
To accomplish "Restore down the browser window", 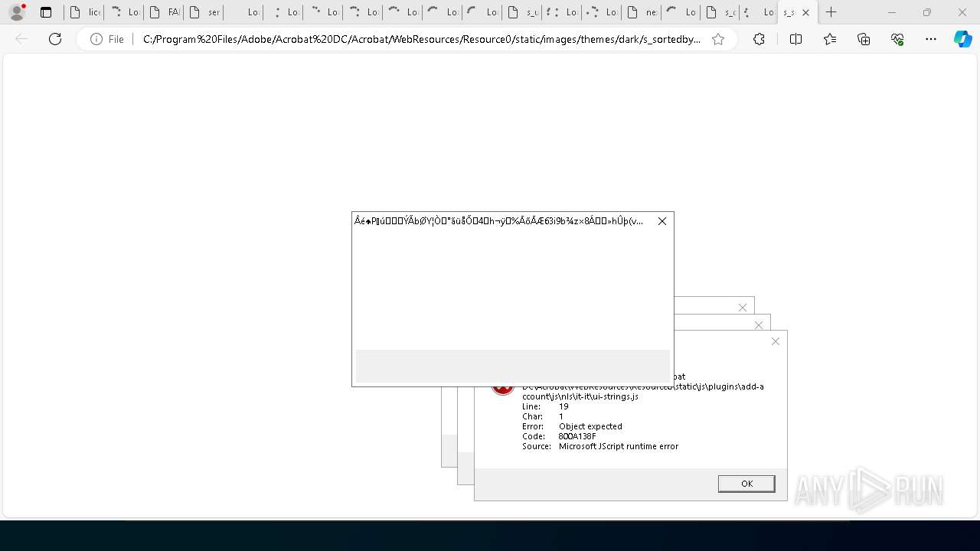I will pos(927,12).
